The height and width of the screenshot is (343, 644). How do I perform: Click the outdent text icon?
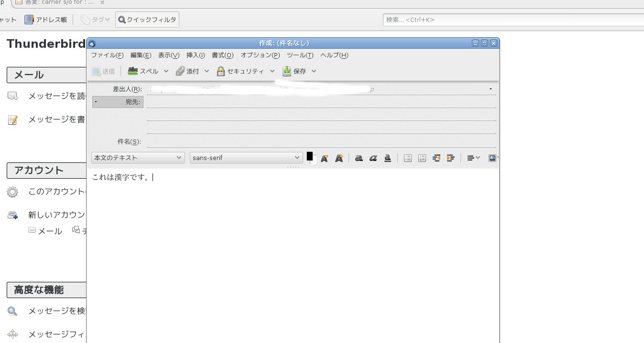coord(436,158)
